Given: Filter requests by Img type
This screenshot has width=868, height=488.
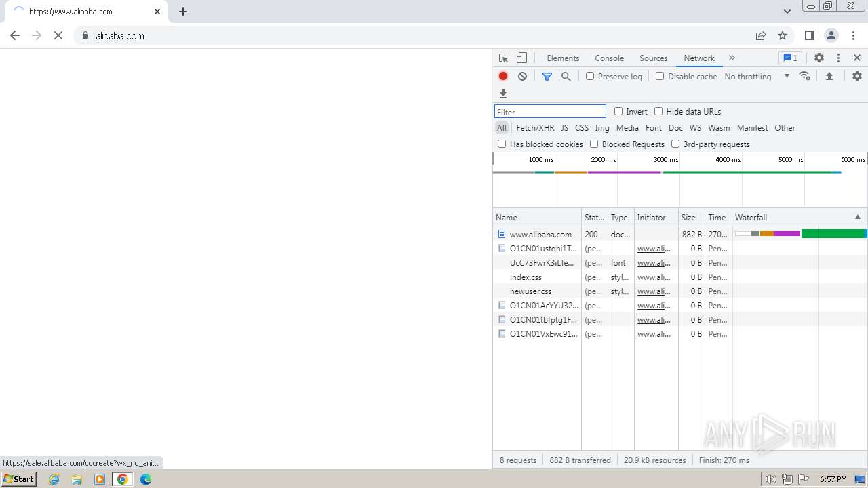Looking at the screenshot, I should click(x=602, y=128).
